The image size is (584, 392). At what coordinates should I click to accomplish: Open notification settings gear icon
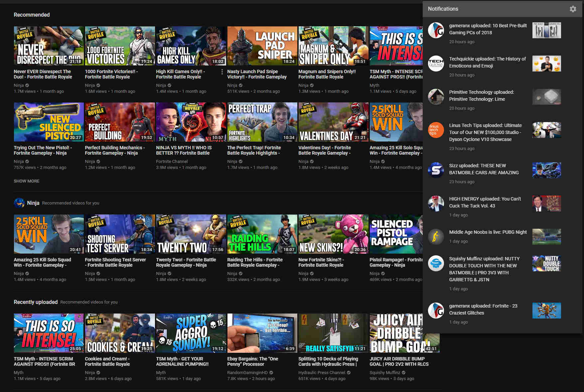click(573, 9)
